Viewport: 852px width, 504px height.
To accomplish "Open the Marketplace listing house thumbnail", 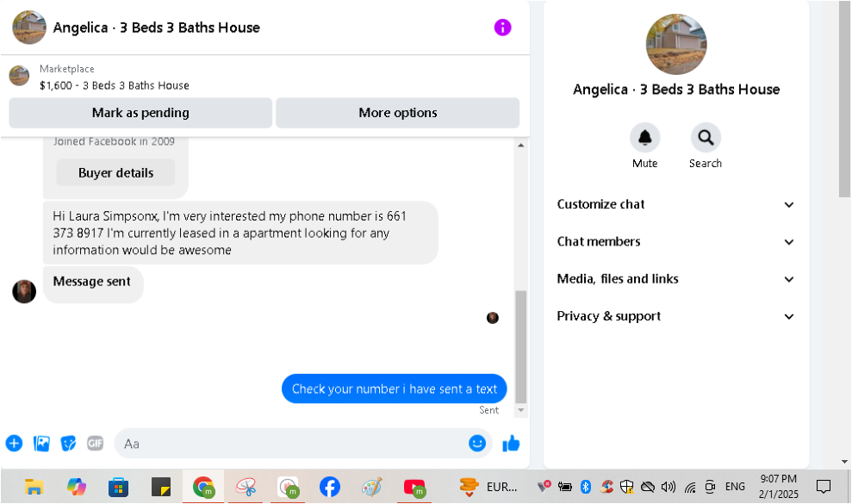I will click(x=19, y=76).
